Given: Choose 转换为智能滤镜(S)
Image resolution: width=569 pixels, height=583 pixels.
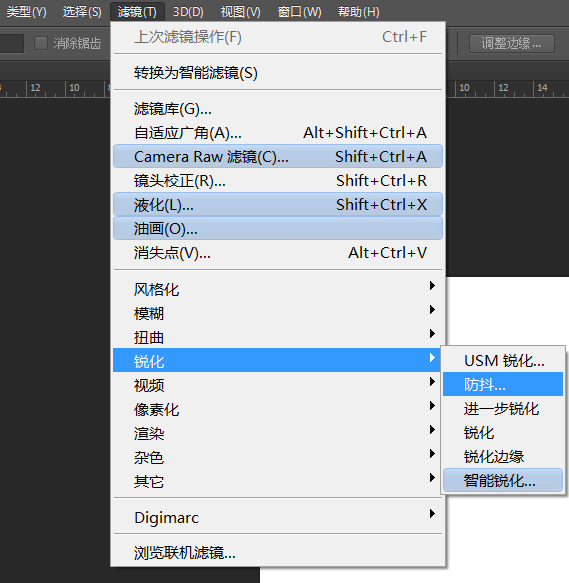Looking at the screenshot, I should pyautogui.click(x=278, y=73).
